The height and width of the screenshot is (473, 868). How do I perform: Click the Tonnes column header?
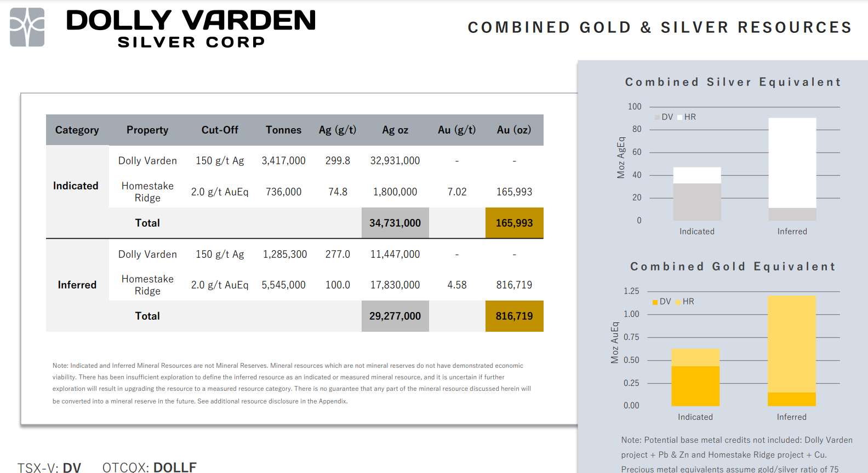(x=283, y=130)
